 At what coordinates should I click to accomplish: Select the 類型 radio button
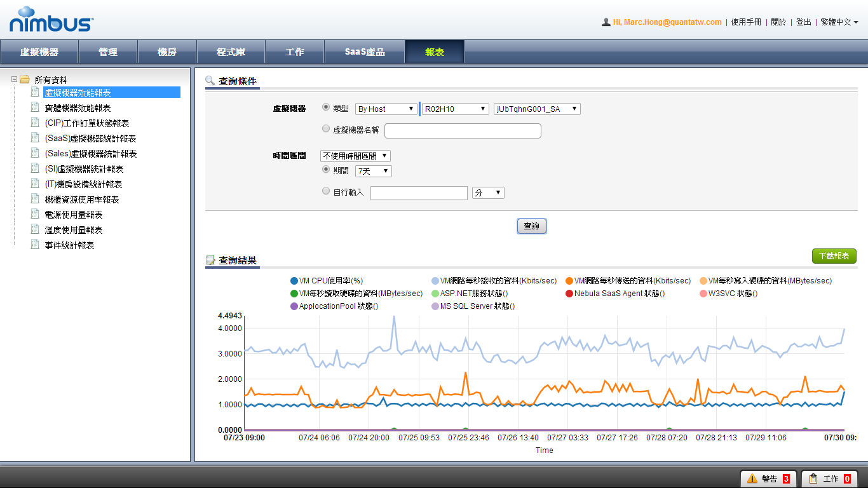tap(327, 108)
